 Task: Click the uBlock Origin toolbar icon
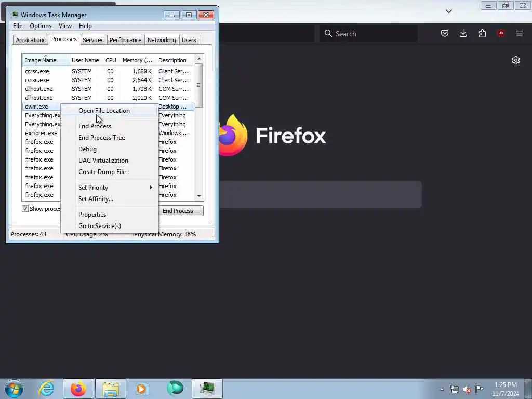501,33
